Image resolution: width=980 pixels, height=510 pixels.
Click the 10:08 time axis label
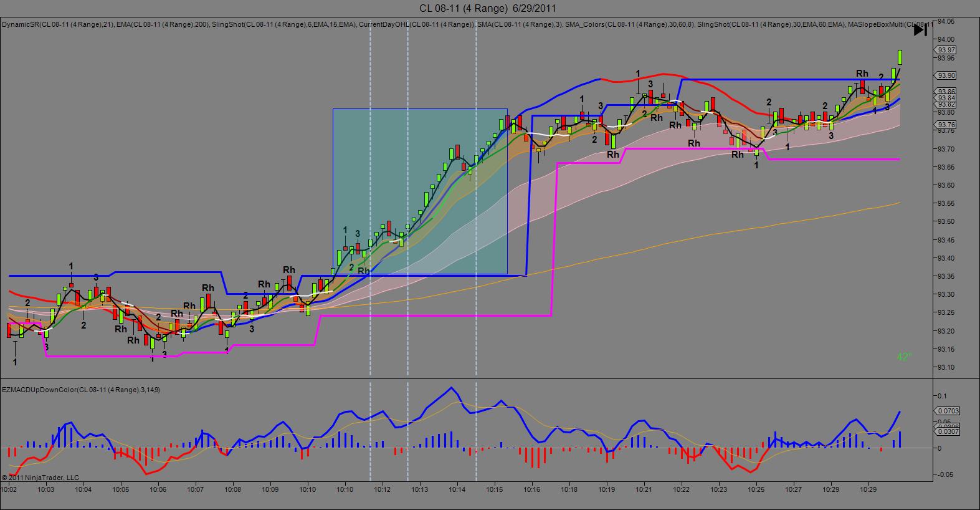click(233, 490)
